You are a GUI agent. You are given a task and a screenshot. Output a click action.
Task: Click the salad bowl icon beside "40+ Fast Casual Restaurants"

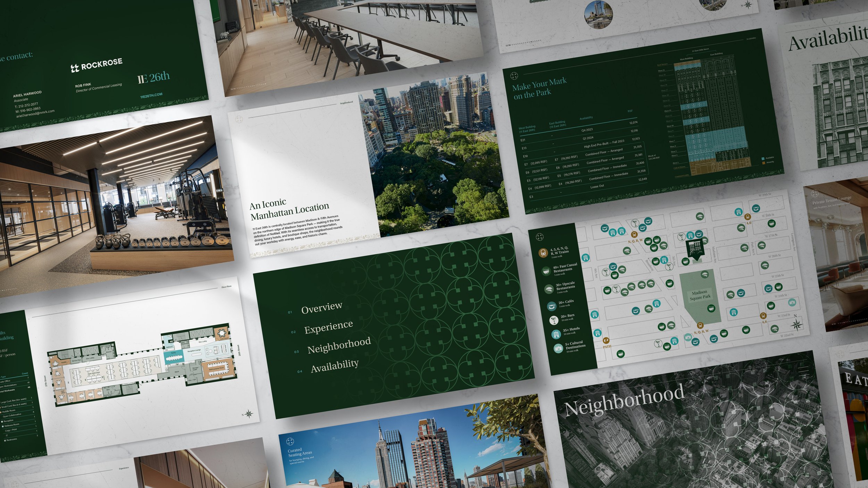coord(546,271)
